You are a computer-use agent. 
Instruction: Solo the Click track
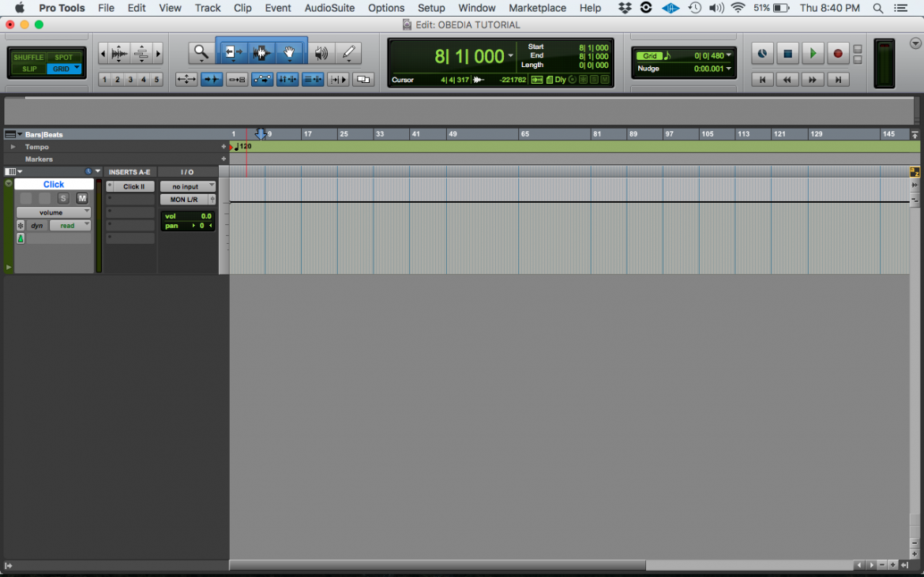(x=63, y=199)
